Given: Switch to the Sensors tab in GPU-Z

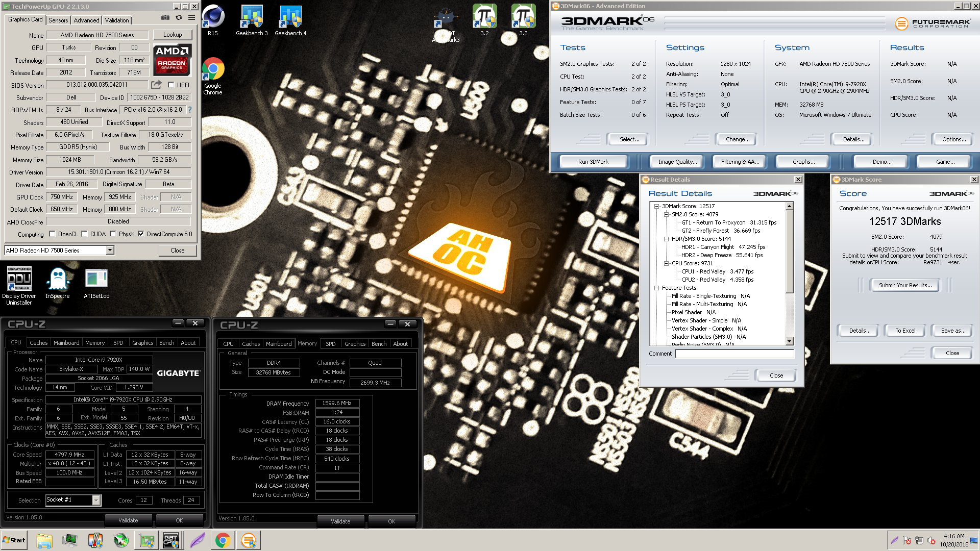Looking at the screenshot, I should (58, 20).
